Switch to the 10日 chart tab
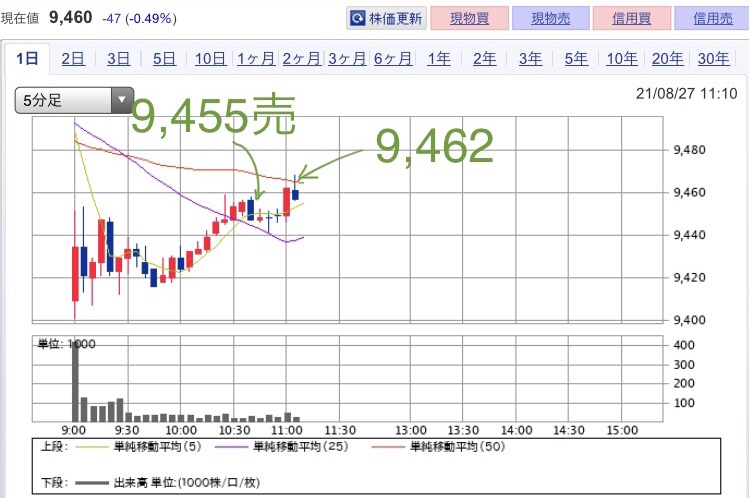 tap(210, 59)
